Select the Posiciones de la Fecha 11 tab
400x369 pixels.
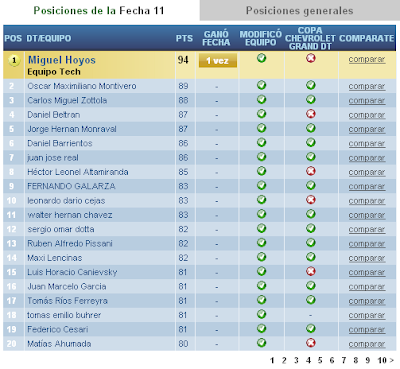99,10
